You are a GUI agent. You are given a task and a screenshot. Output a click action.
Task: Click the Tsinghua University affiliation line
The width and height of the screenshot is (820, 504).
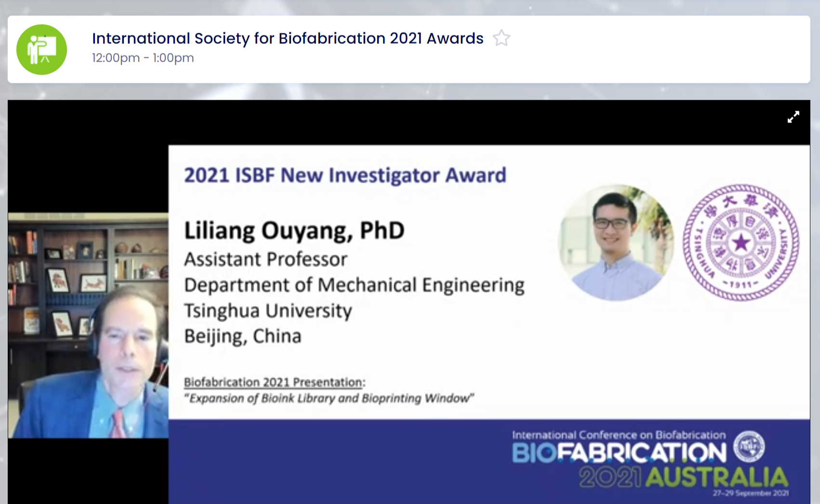click(x=268, y=311)
